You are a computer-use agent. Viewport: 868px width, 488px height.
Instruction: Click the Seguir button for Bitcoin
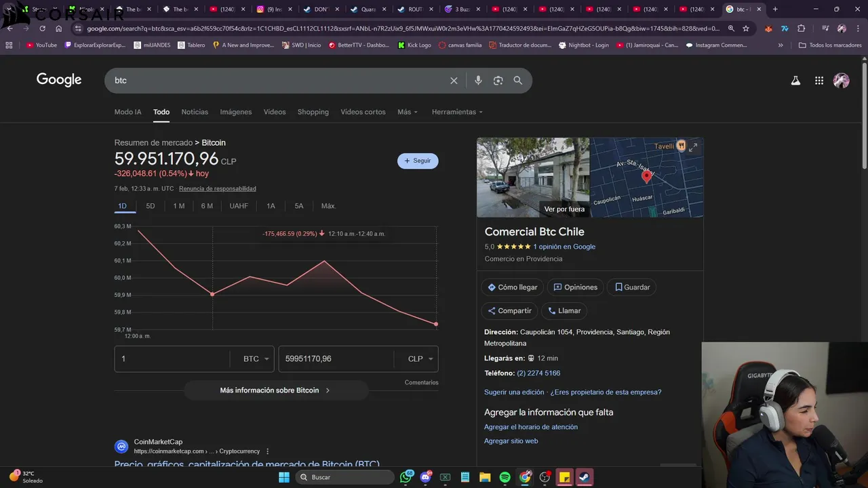click(418, 161)
